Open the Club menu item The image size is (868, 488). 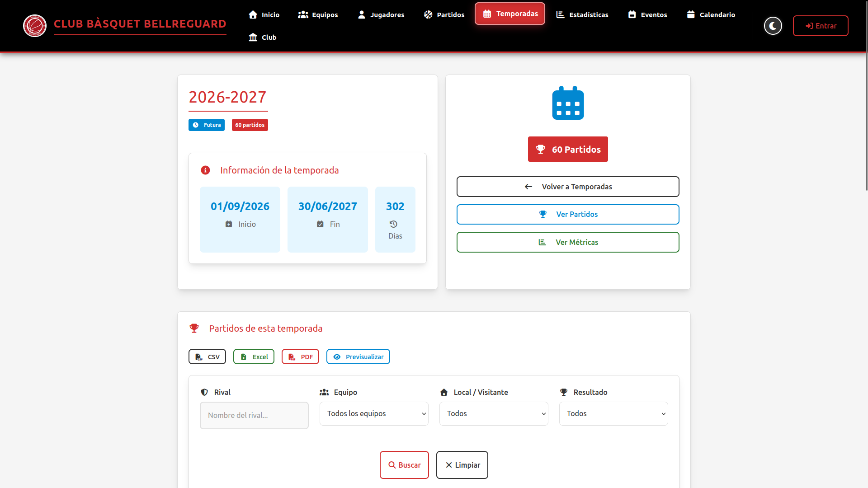click(262, 37)
